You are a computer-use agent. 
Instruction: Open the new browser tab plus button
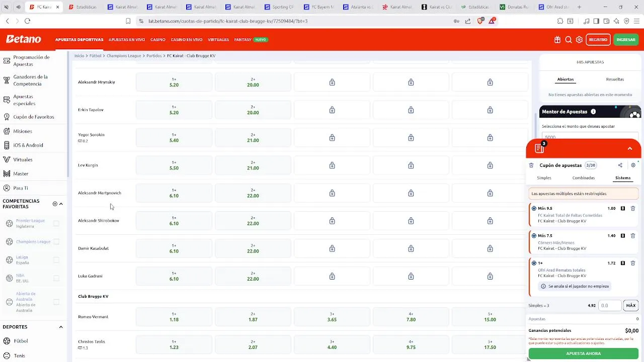pos(579,7)
